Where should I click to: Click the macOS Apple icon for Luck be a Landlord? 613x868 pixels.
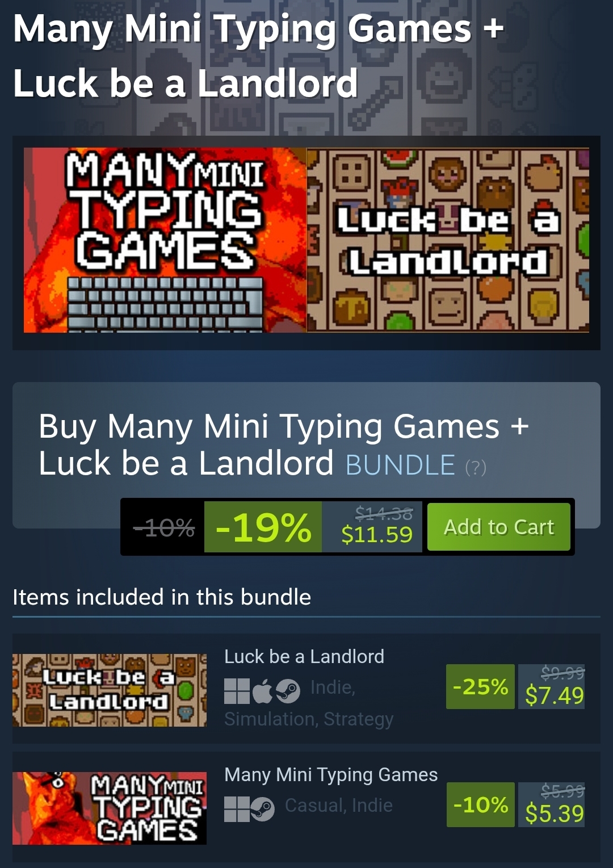[262, 691]
